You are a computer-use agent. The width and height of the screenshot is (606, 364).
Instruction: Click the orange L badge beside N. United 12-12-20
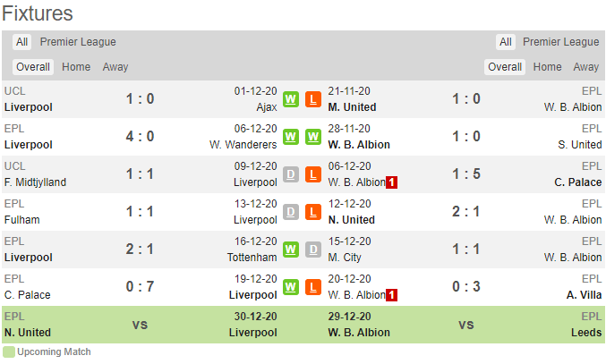pos(313,212)
